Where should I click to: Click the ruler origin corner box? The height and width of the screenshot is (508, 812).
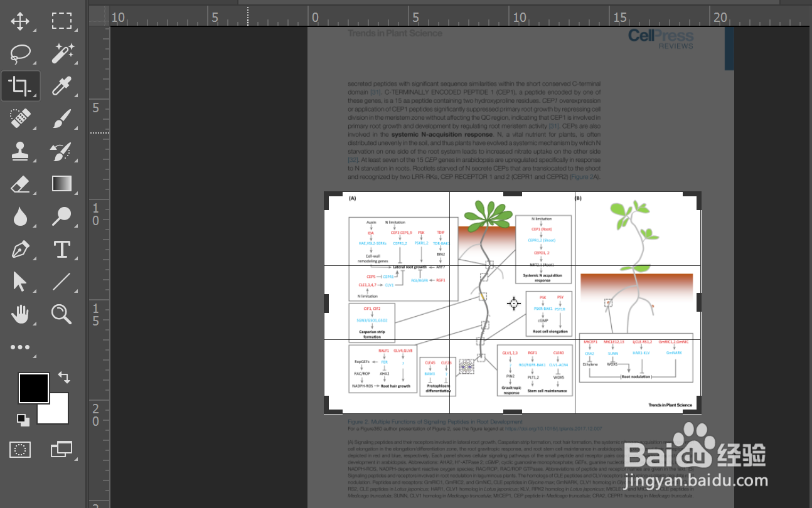click(99, 16)
